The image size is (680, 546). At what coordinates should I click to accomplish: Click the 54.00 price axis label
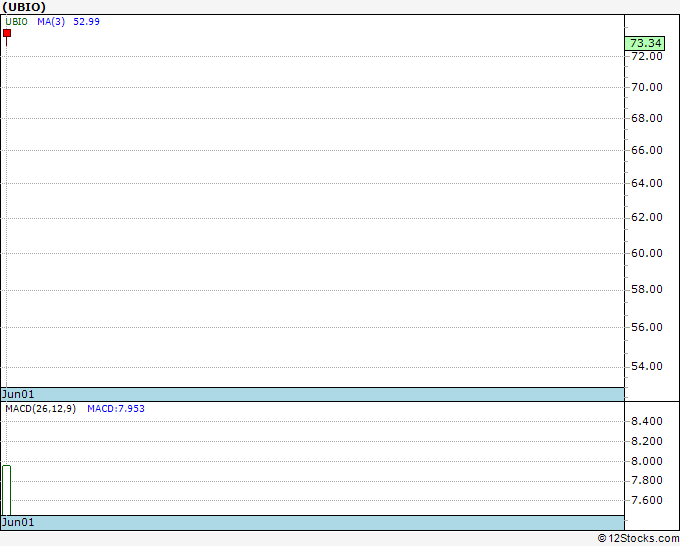point(647,366)
